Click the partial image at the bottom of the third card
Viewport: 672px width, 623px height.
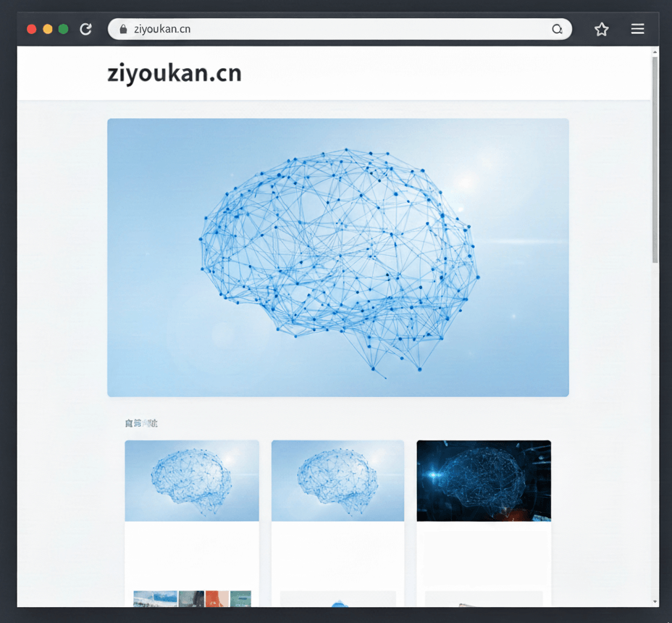[x=484, y=600]
